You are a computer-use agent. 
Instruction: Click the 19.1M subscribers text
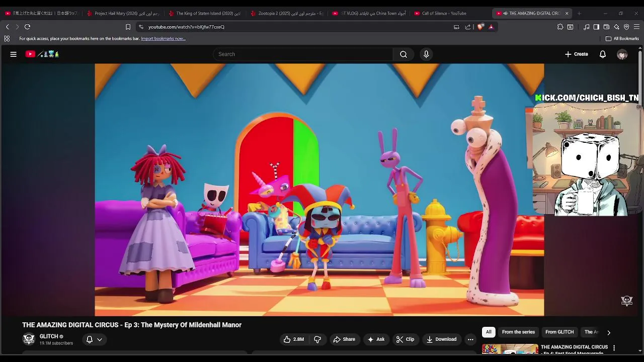(56, 343)
